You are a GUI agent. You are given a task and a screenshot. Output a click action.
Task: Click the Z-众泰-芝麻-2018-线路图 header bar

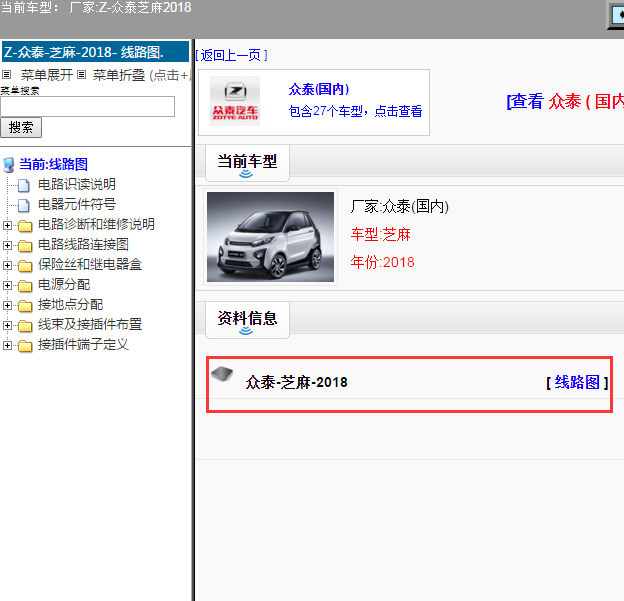click(x=96, y=52)
